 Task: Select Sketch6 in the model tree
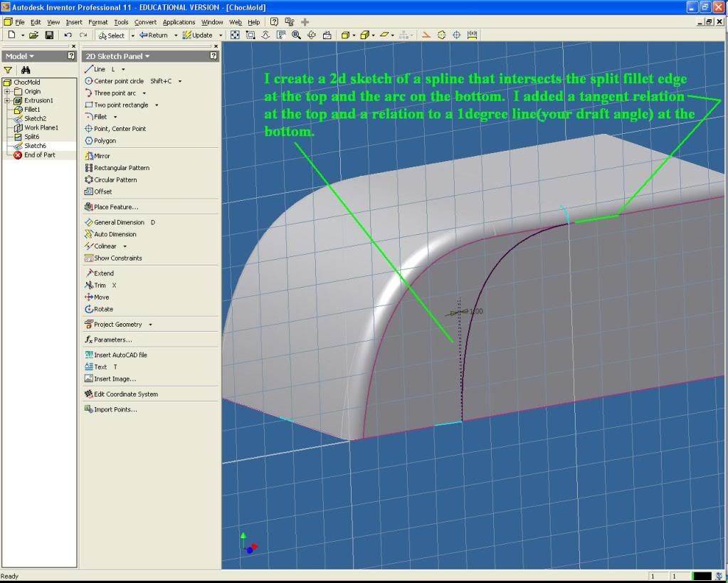[35, 146]
